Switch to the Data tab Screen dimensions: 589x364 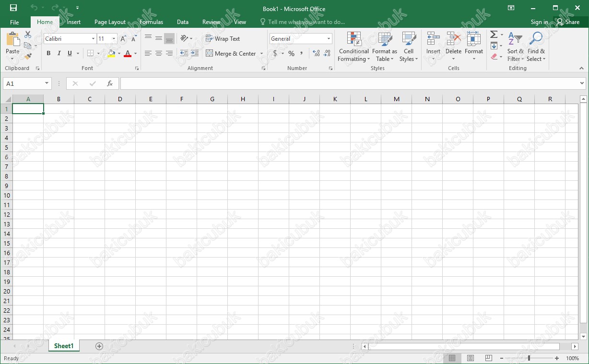182,22
